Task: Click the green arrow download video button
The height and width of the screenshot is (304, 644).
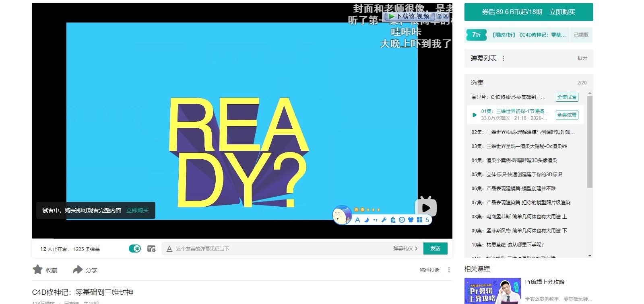Action: (x=409, y=16)
